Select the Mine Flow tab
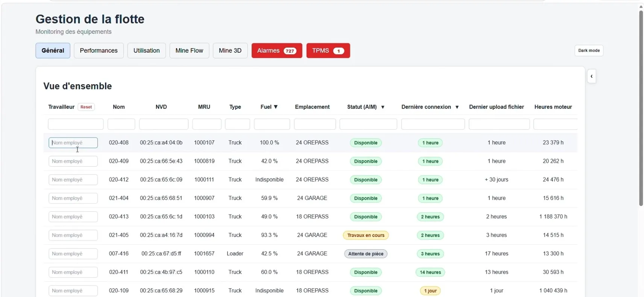Screen dimensions: 644x297 [x=189, y=50]
